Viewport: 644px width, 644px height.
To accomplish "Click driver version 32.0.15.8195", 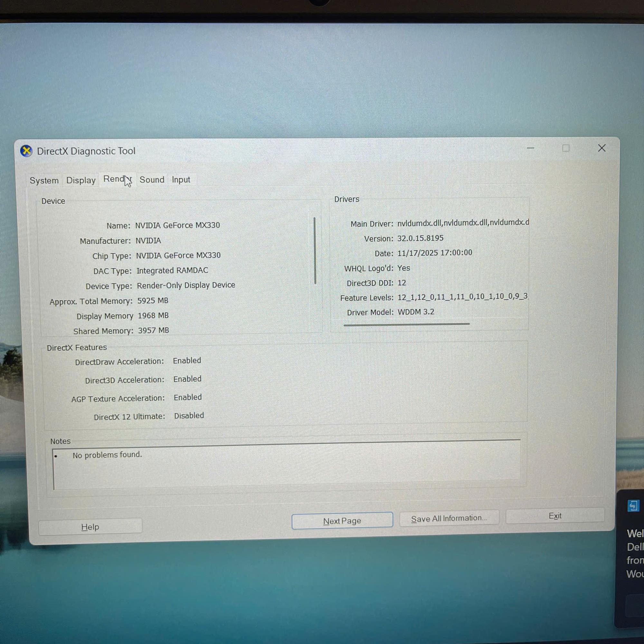I will (x=420, y=238).
